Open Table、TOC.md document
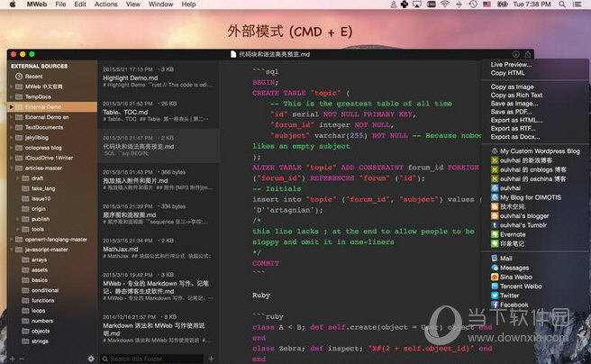Screen dimensions: 591x364 [159, 112]
